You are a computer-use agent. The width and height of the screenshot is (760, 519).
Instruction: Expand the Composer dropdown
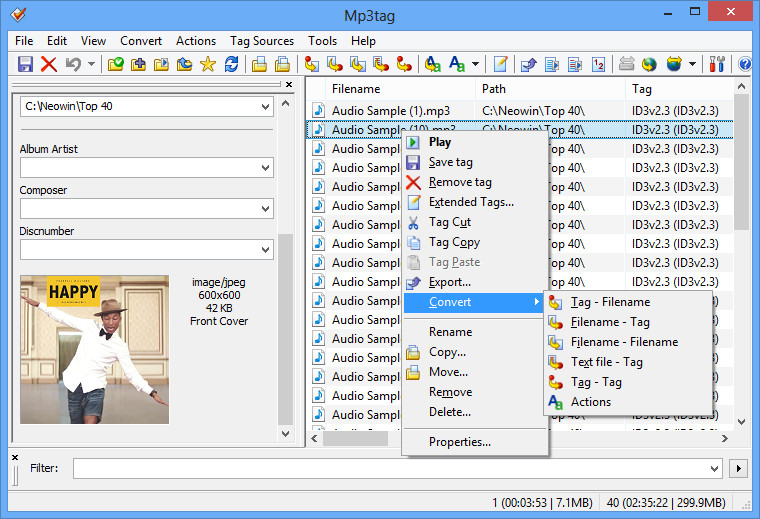[x=265, y=209]
